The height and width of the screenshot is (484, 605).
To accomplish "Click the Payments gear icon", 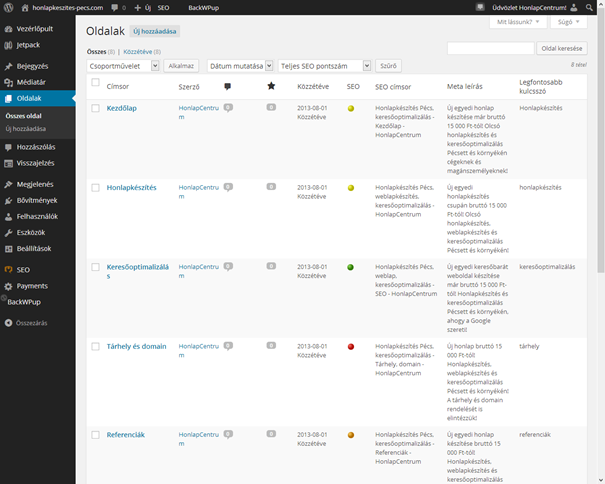I will point(8,286).
